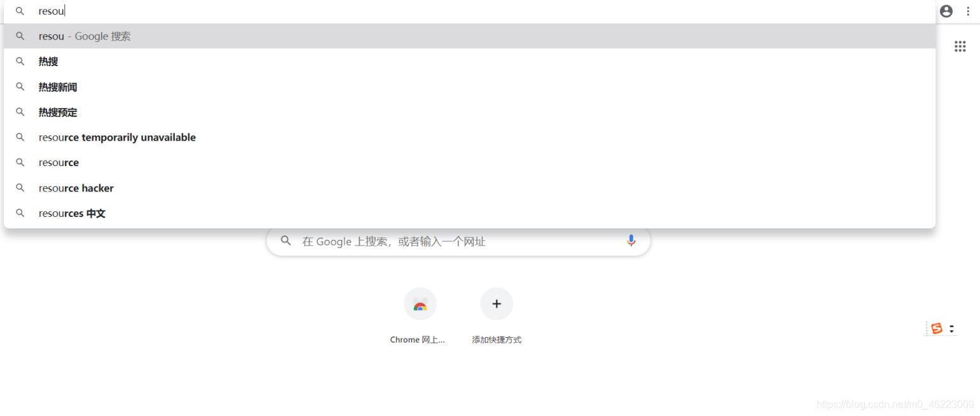Choose the '热搜' suggestion

(469, 62)
